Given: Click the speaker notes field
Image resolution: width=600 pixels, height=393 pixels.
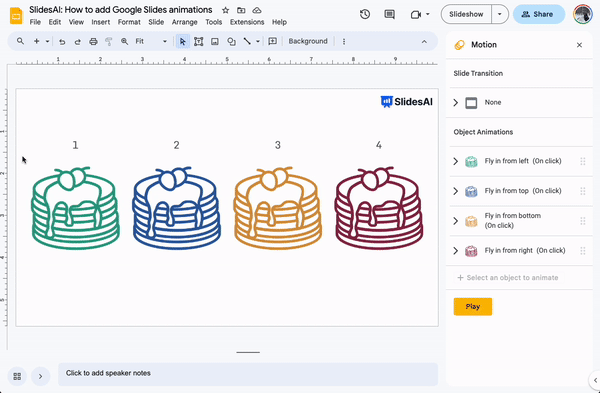Looking at the screenshot, I should 248,374.
